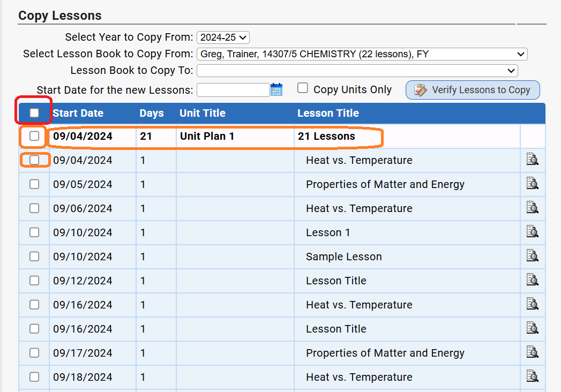
Task: Click the Lesson Title text dated 09/12/2024
Action: [x=336, y=281]
